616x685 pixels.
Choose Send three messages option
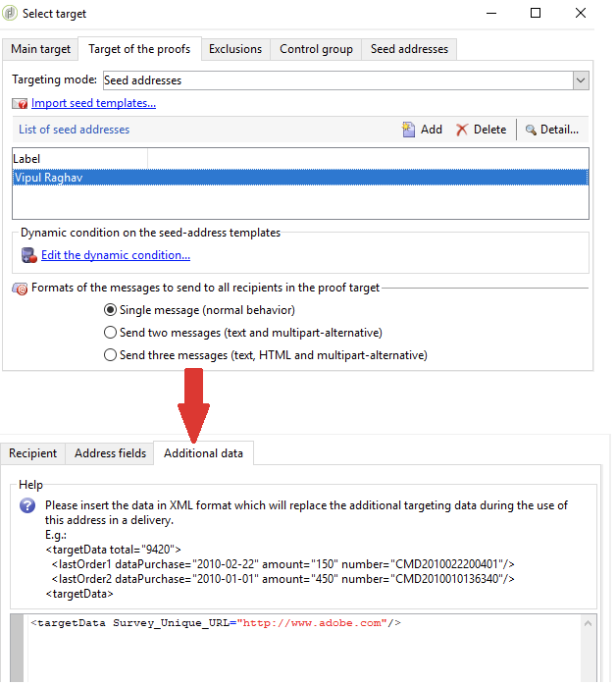[111, 355]
